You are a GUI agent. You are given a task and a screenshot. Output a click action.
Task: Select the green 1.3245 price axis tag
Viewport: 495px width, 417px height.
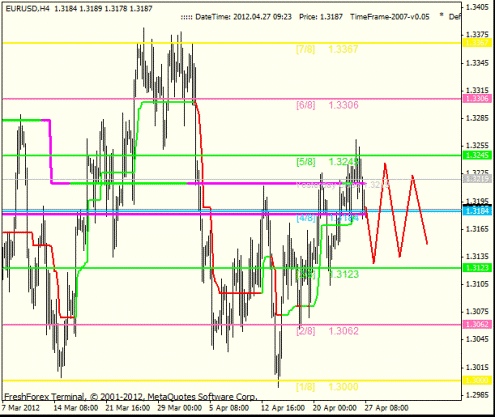click(x=477, y=155)
